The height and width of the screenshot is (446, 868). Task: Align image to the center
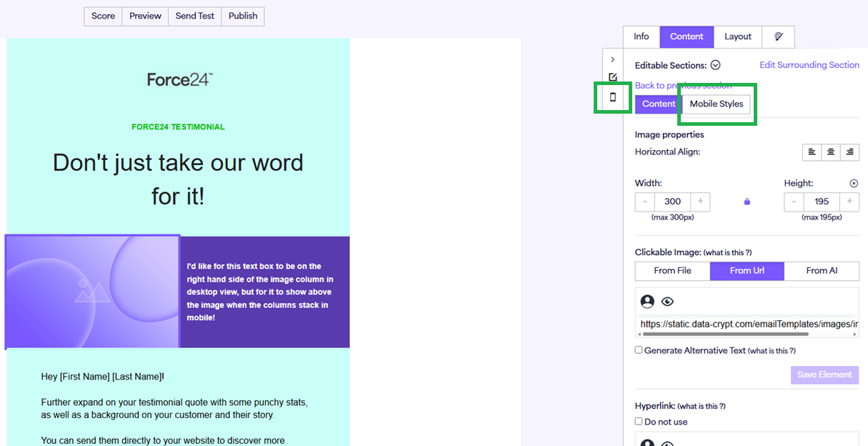coord(831,152)
